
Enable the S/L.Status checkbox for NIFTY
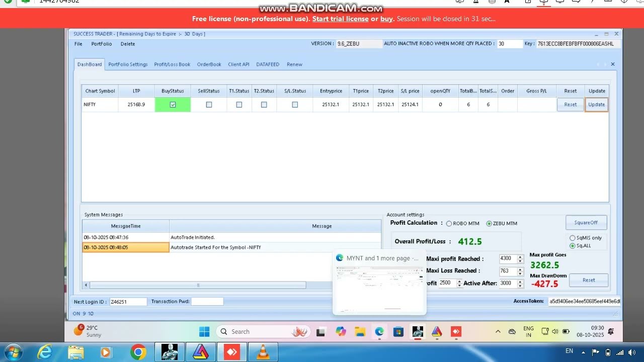click(295, 105)
